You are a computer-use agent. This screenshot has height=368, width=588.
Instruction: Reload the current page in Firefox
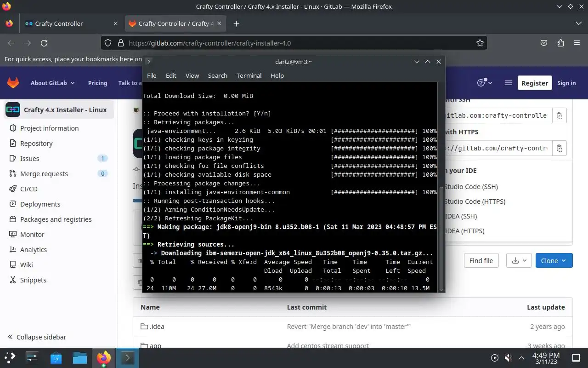(44, 43)
